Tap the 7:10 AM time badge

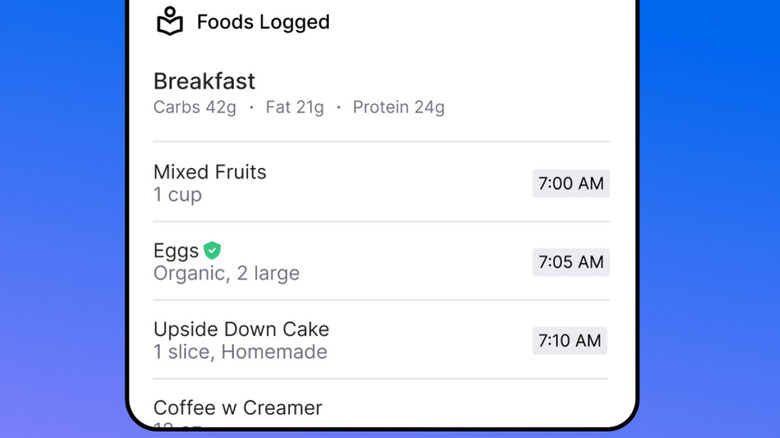tap(569, 341)
